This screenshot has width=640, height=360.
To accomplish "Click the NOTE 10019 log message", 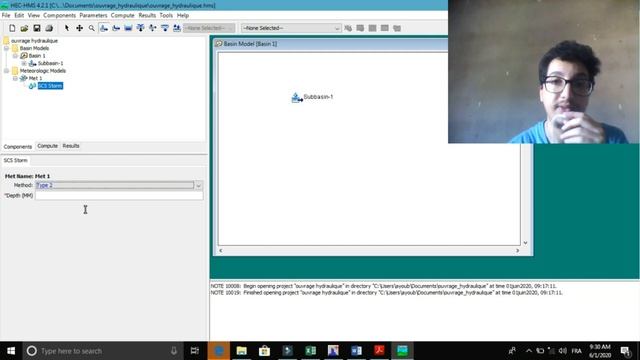I will pos(387,293).
